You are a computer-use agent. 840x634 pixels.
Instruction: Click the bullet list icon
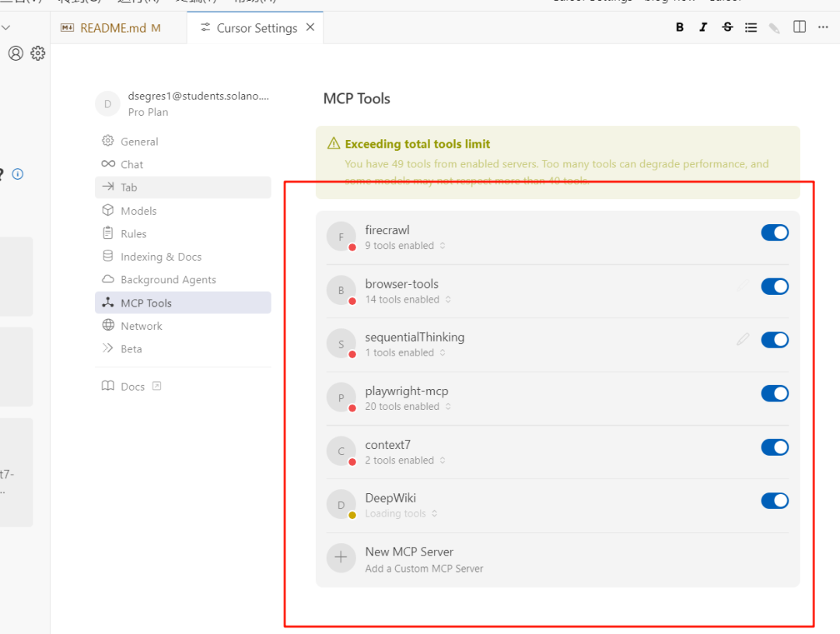point(751,27)
